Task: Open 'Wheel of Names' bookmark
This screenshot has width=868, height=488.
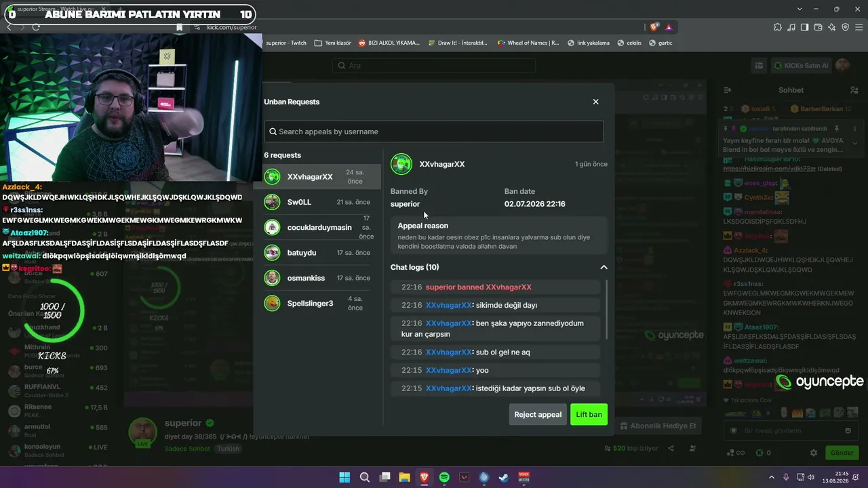Action: 528,43
